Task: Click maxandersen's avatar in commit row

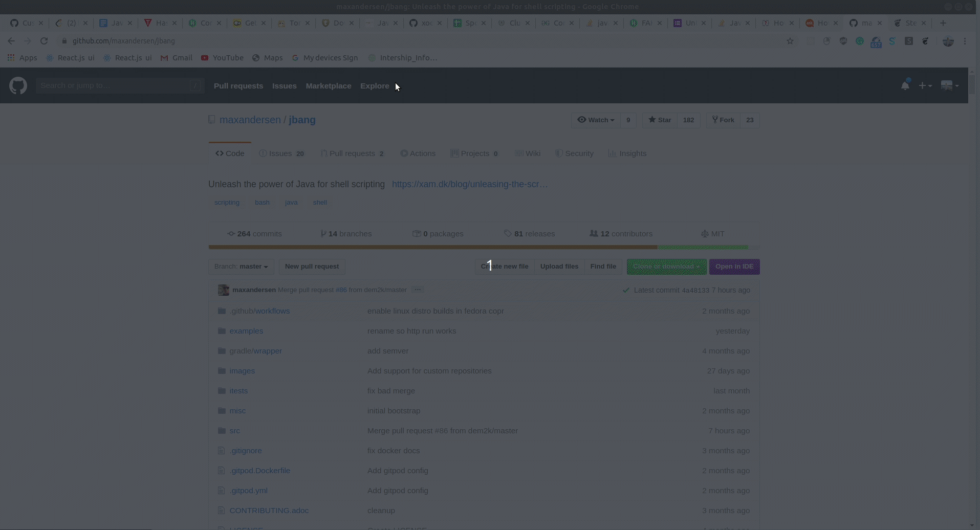Action: pos(223,290)
